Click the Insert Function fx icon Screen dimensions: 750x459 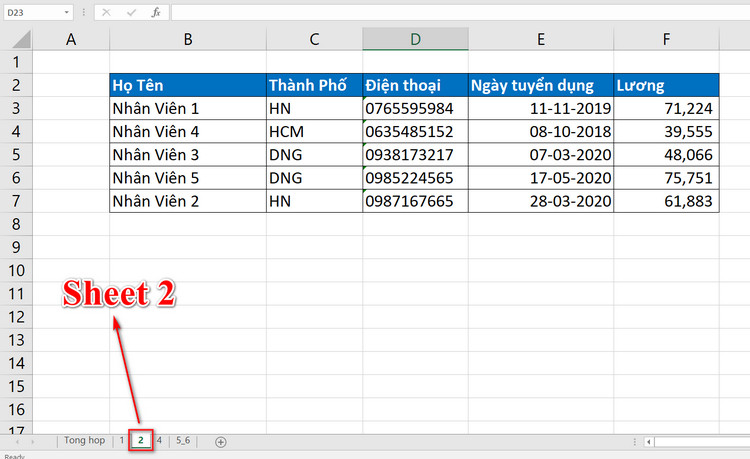pos(155,12)
